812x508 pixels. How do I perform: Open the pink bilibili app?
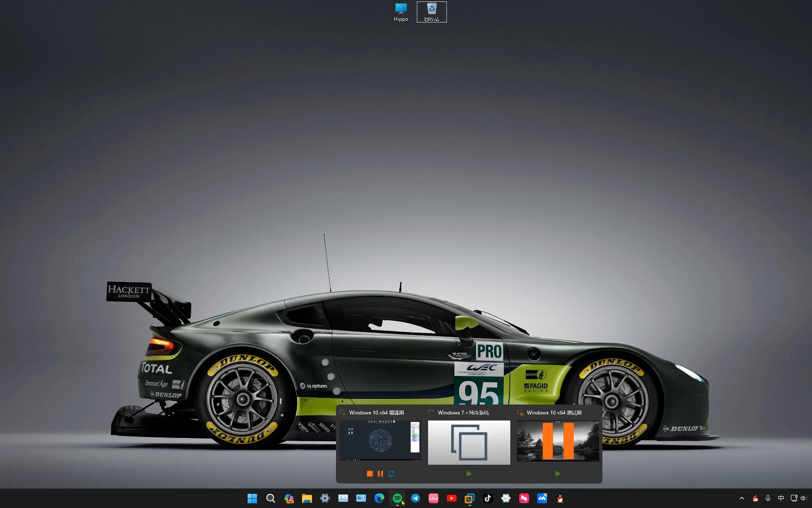(x=433, y=498)
